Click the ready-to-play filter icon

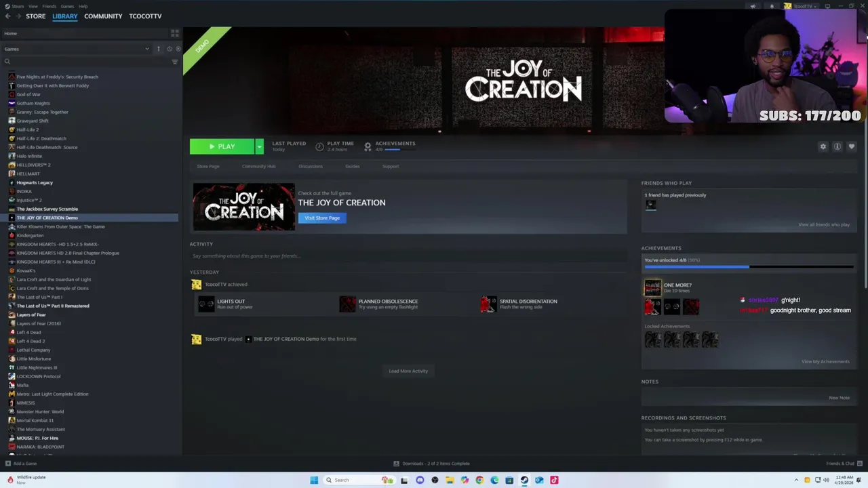178,49
